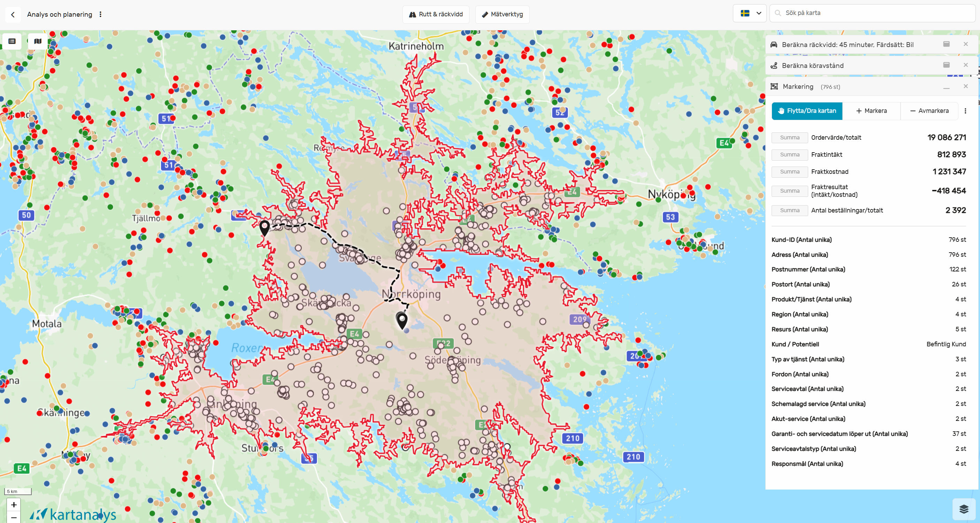980x523 pixels.
Task: Click the map view icon top-left
Action: pyautogui.click(x=38, y=41)
